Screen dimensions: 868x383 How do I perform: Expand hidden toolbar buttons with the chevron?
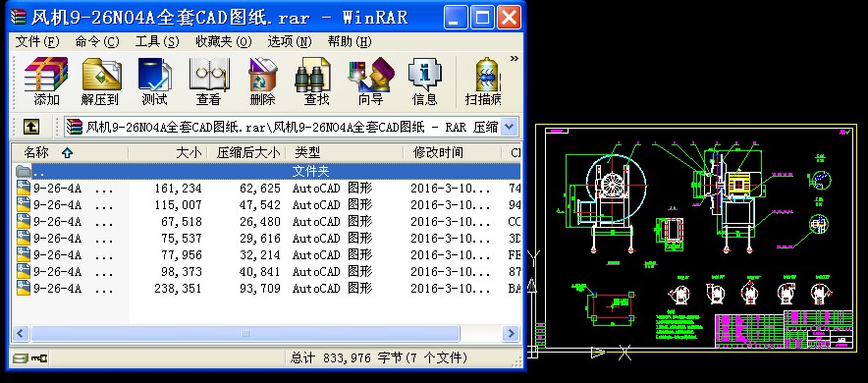click(515, 59)
